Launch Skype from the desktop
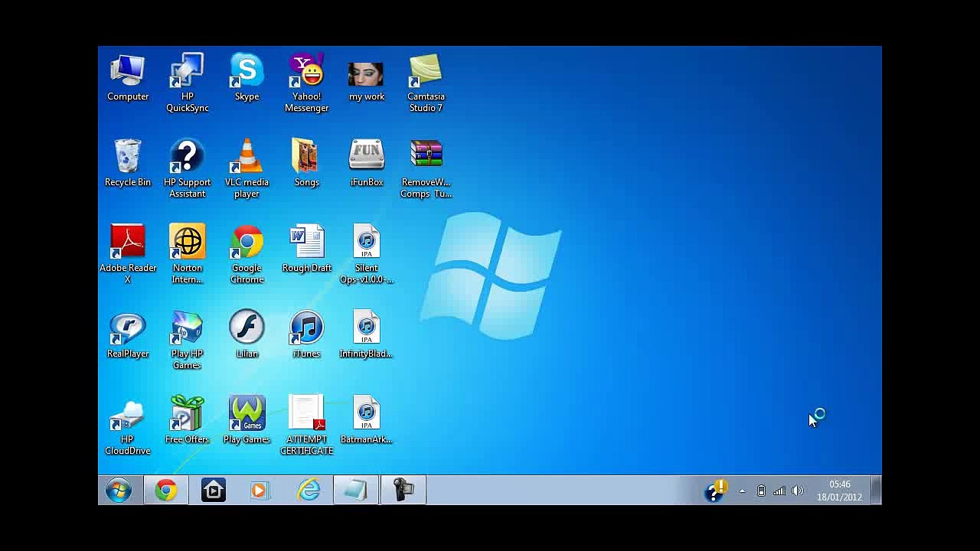980x551 pixels. point(247,77)
